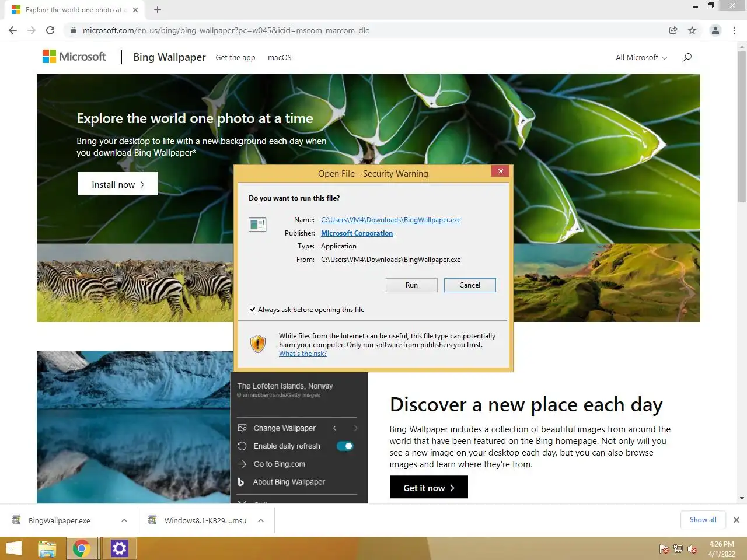747x560 pixels.
Task: Open options chevron for Windows8.1-KB29 download
Action: pyautogui.click(x=261, y=520)
